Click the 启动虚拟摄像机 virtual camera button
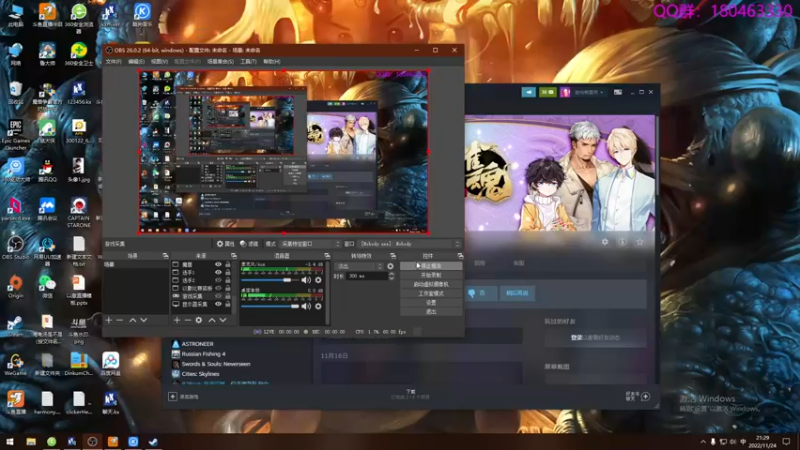800x450 pixels. pyautogui.click(x=431, y=284)
